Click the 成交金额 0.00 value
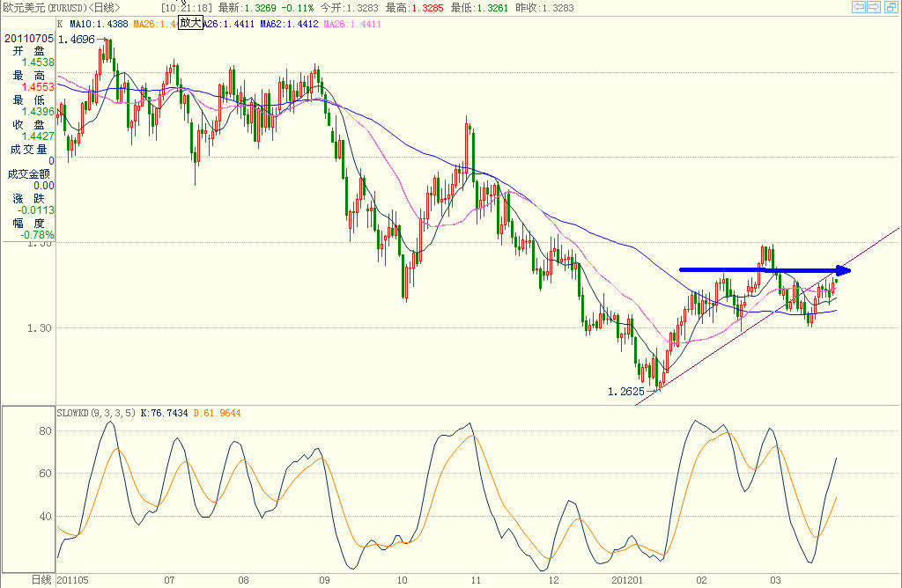 point(44,185)
